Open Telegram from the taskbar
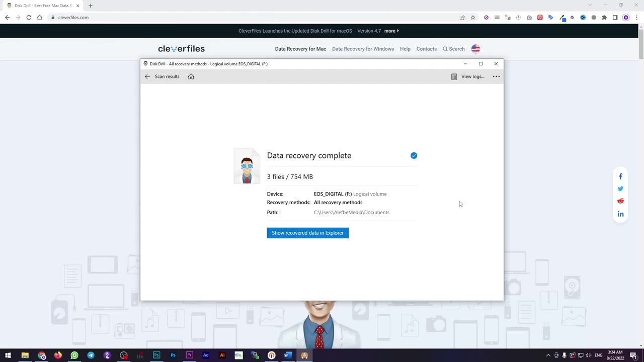 point(91,355)
